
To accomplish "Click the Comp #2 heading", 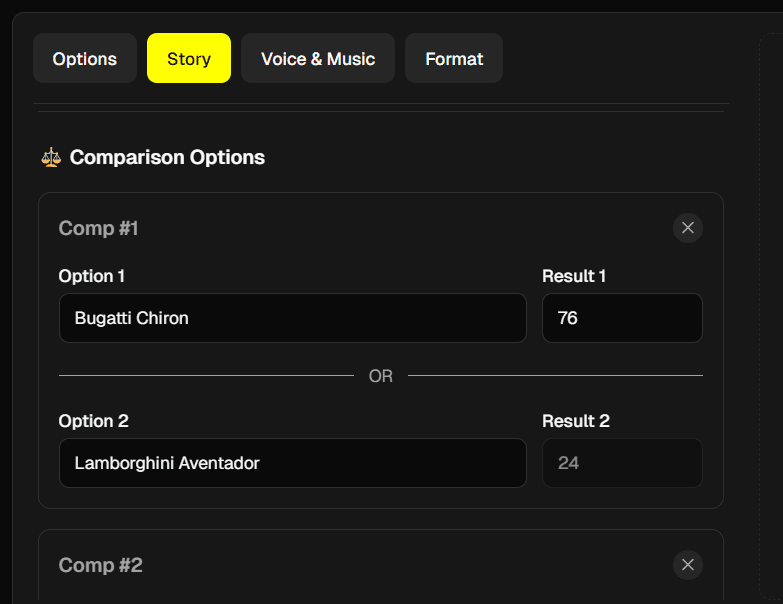I will point(101,565).
